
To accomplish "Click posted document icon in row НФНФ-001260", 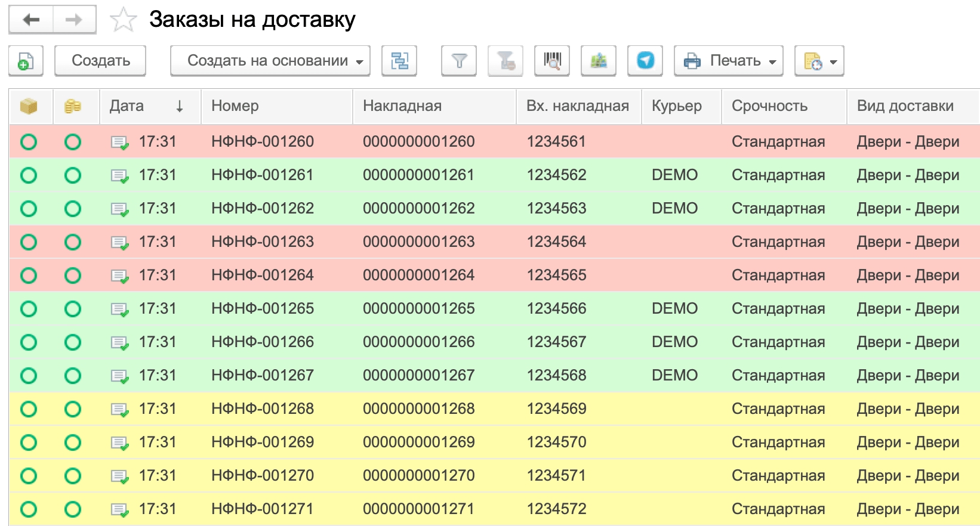I will pyautogui.click(x=120, y=143).
